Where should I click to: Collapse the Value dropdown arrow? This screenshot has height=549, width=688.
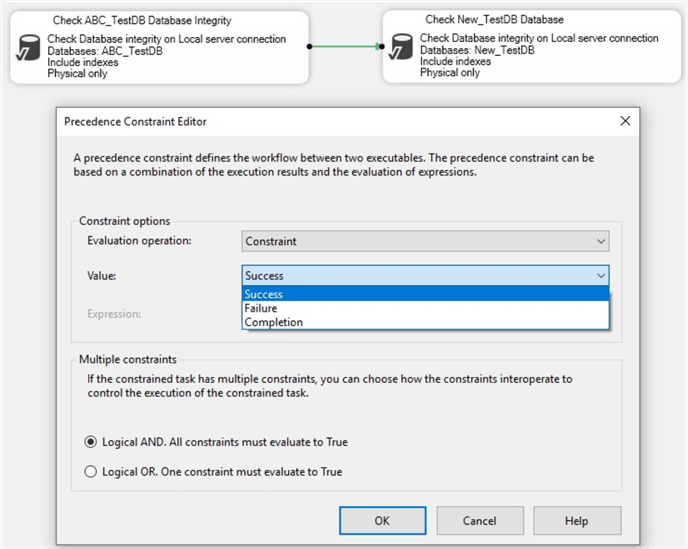pyautogui.click(x=600, y=275)
